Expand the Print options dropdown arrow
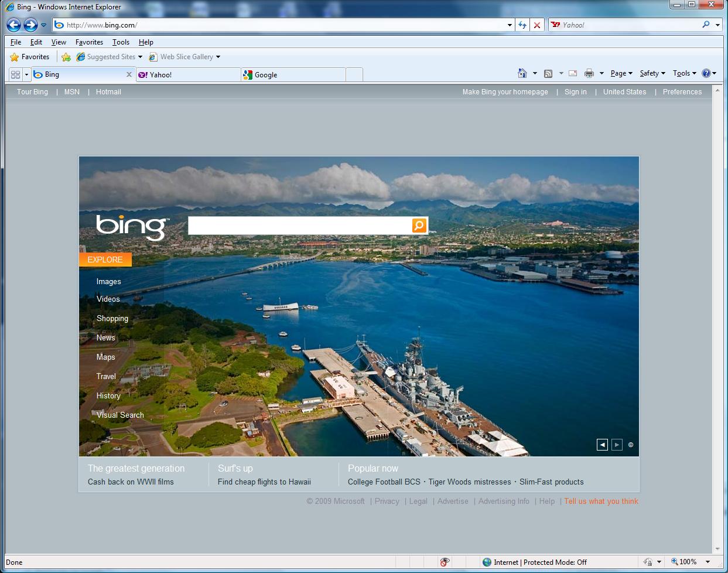Screen dimensions: 728x573 click(601, 73)
